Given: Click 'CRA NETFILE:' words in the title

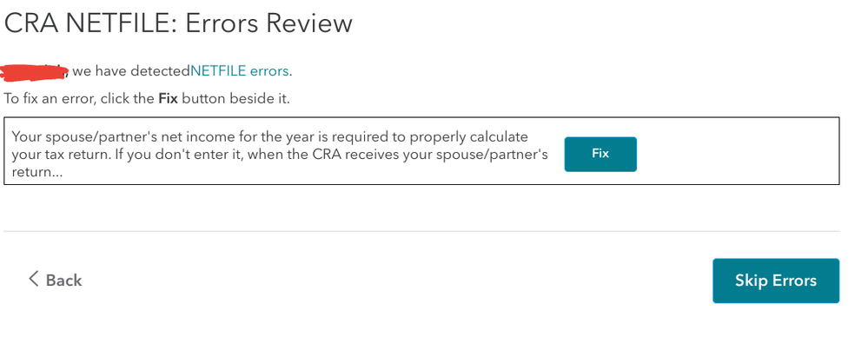Looking at the screenshot, I should click(x=90, y=23).
